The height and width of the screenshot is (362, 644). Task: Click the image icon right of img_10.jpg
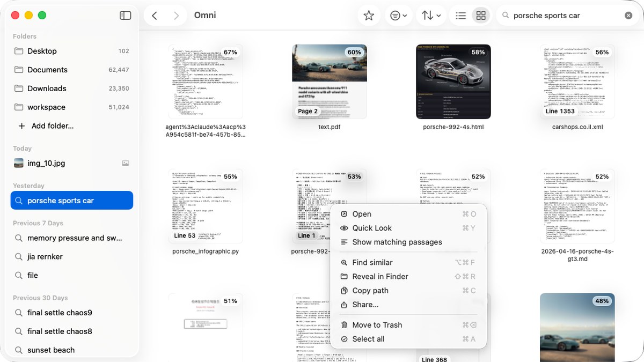tap(126, 163)
